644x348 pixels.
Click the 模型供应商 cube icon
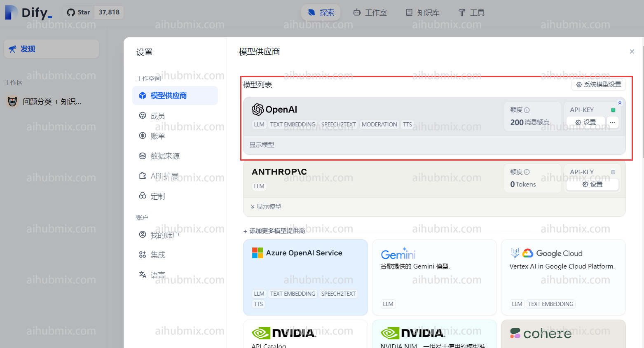[143, 96]
